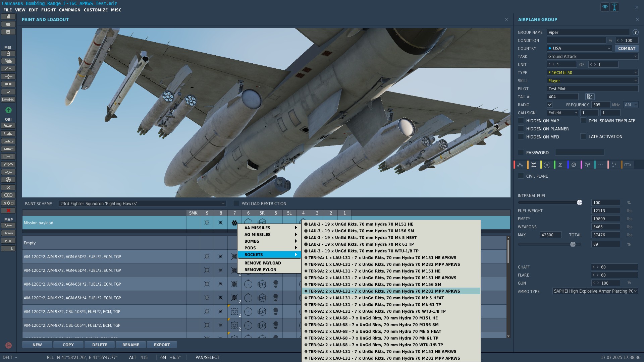Enable the Payload Restriction checkbox
Viewport: 644px width, 362px height.
point(236,203)
